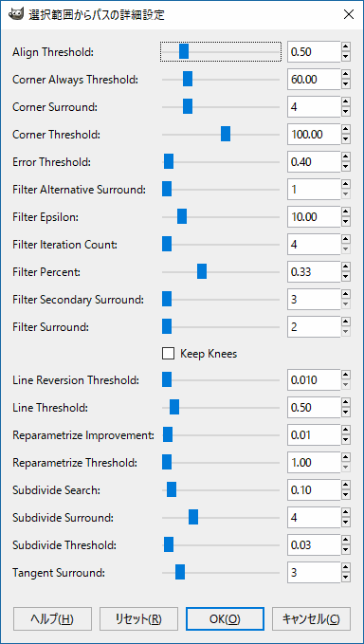Increase Align Threshold with up arrow
Image resolution: width=364 pixels, height=644 pixels.
tap(346, 46)
